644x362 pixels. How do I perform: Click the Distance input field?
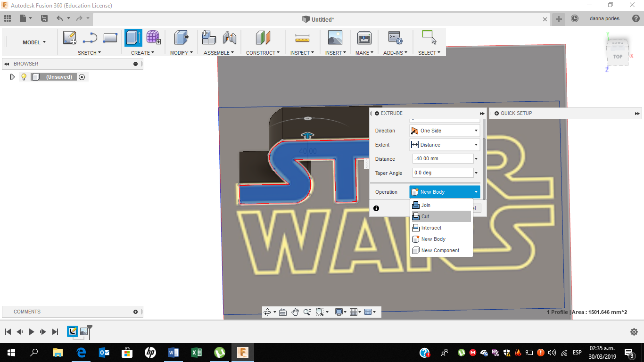tap(443, 159)
